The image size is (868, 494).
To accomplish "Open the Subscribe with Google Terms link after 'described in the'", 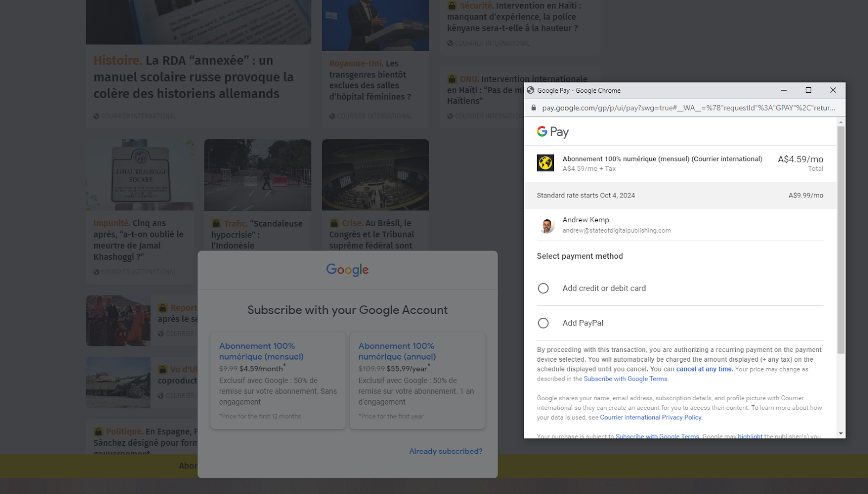I will coord(626,379).
